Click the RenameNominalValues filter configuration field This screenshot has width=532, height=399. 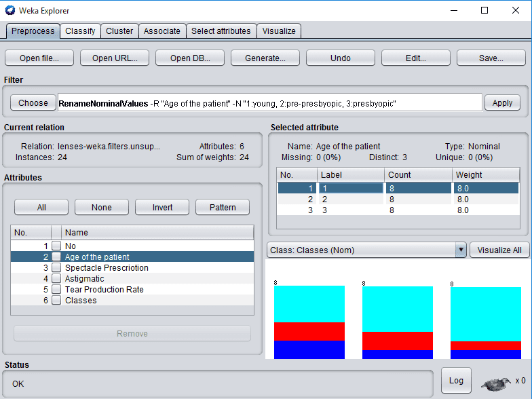click(270, 103)
